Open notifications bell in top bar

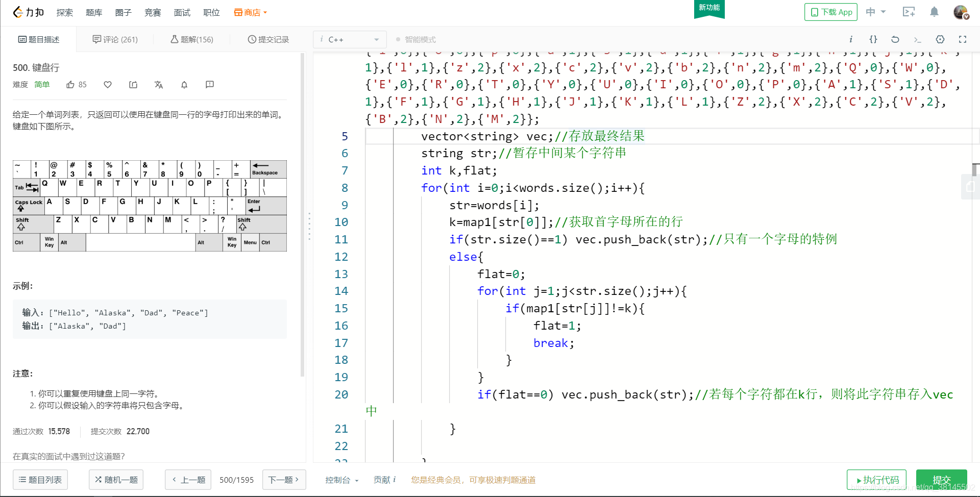[934, 12]
